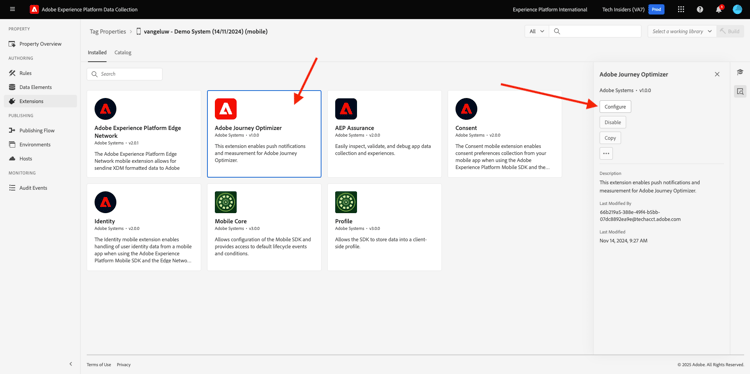Screen dimensions: 750x374
Task: Go to Tag Properties breadcrumb
Action: [x=108, y=32]
